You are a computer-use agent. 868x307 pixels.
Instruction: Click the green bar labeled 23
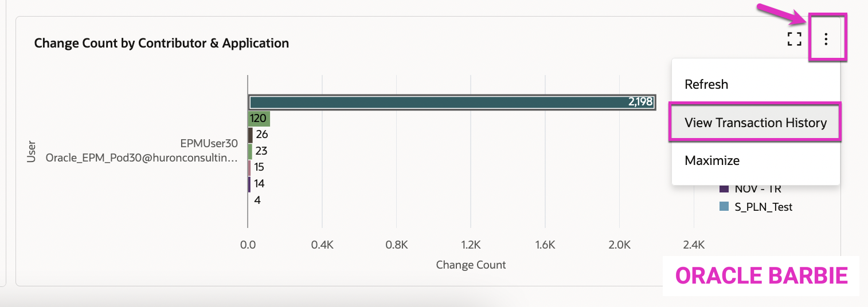click(250, 151)
